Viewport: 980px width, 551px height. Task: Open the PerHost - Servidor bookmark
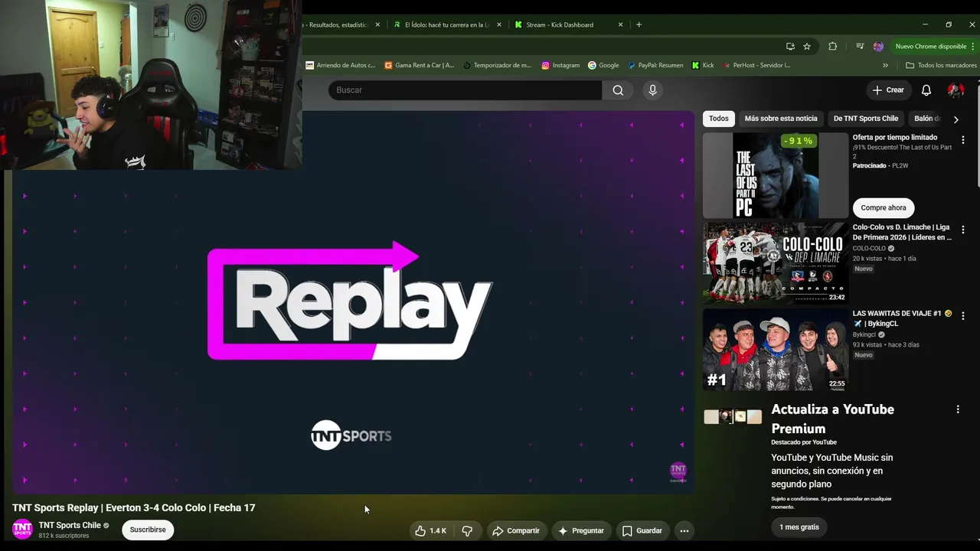[756, 65]
